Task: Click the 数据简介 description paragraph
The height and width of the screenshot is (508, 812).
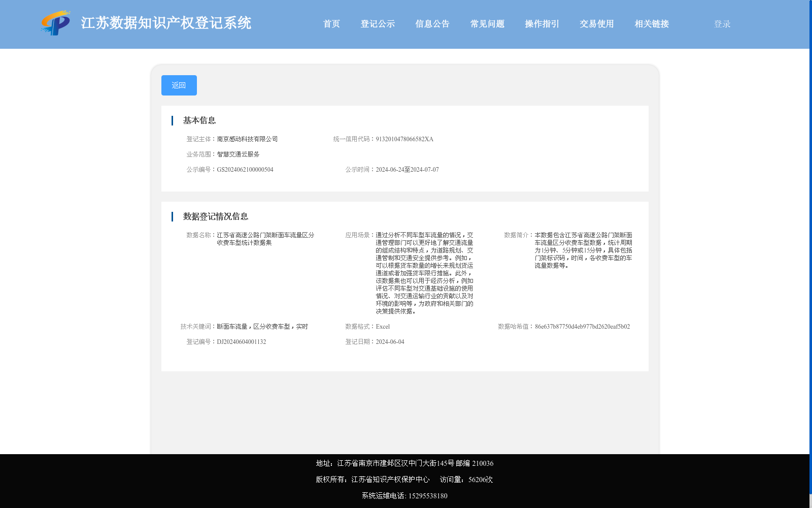Action: [x=583, y=250]
